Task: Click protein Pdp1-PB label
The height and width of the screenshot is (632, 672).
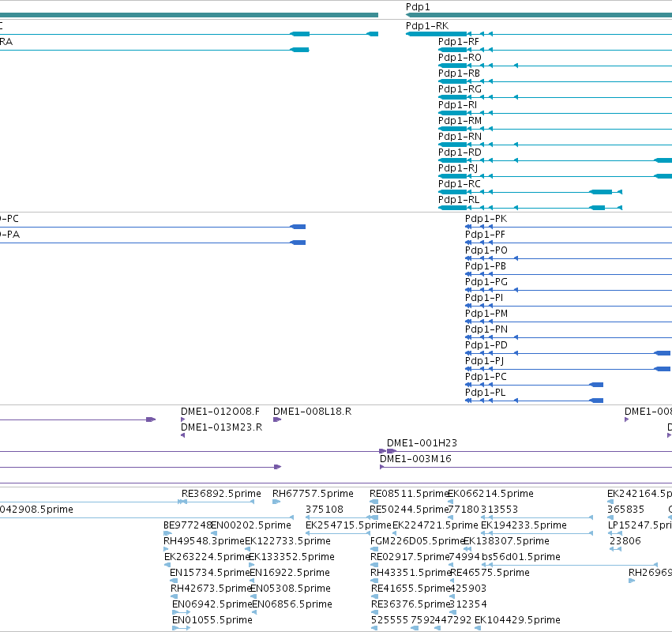Action: tap(485, 266)
